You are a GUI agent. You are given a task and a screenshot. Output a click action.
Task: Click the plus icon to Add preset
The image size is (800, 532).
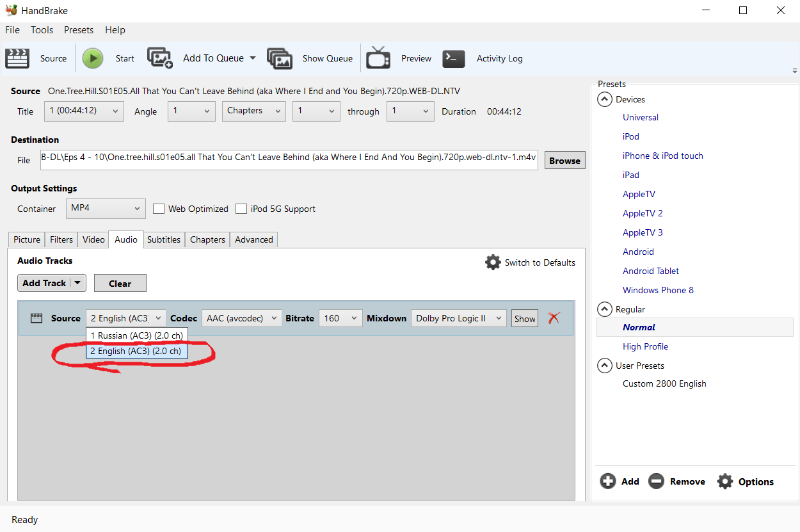click(x=608, y=481)
